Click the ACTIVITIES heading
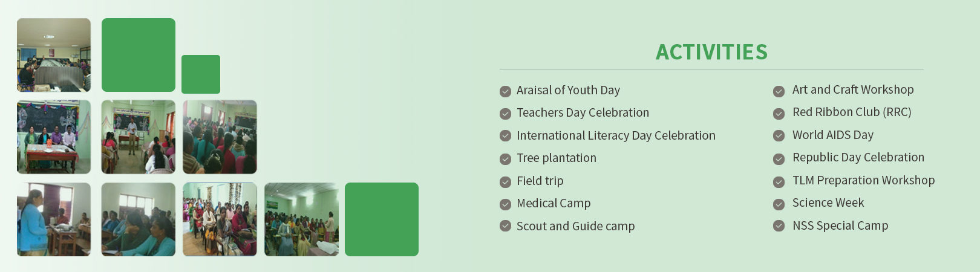Viewport: 980px width, 272px height. [711, 52]
